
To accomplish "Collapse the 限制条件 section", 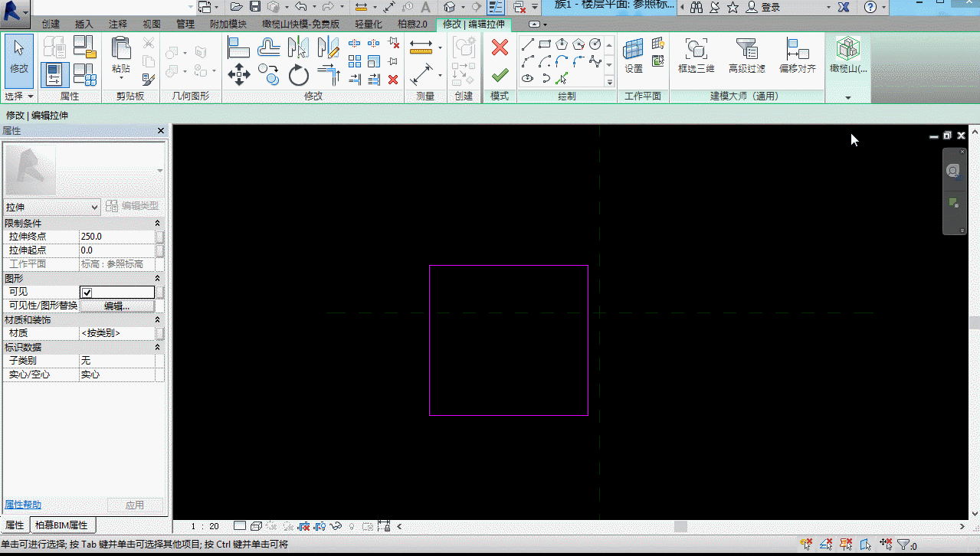I will tap(157, 223).
